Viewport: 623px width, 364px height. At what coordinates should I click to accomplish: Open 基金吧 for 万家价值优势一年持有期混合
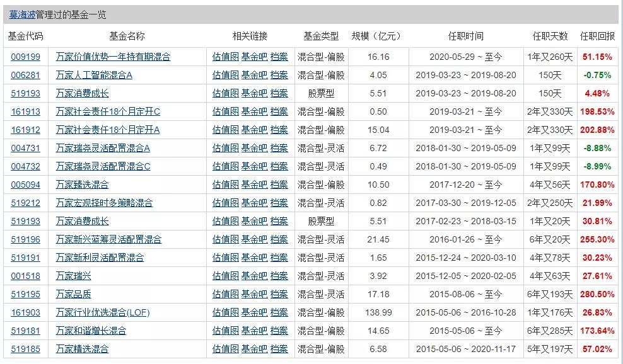pos(254,57)
